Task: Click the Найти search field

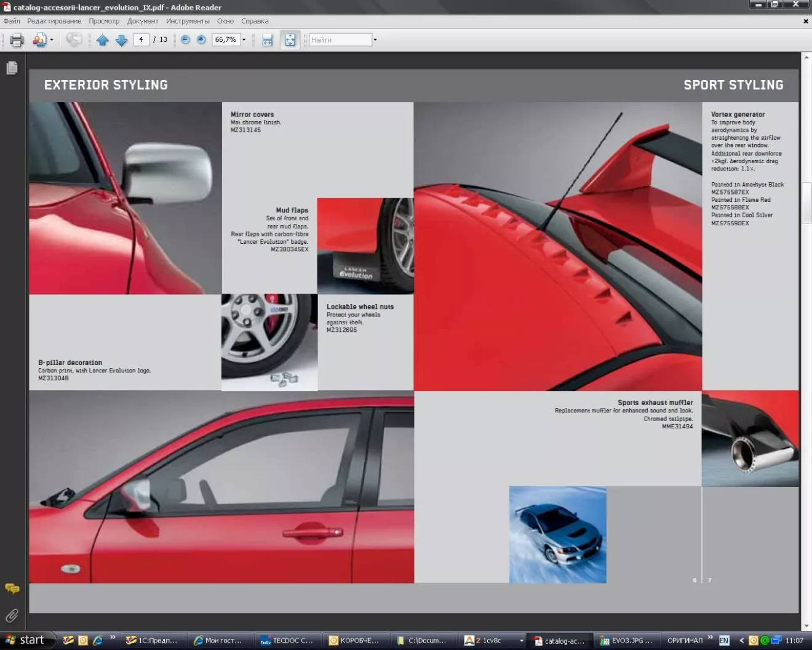Action: tap(340, 40)
